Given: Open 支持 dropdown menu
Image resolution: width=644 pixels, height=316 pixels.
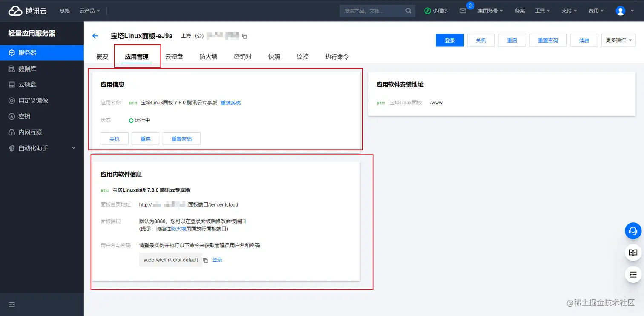Looking at the screenshot, I should click(x=569, y=11).
